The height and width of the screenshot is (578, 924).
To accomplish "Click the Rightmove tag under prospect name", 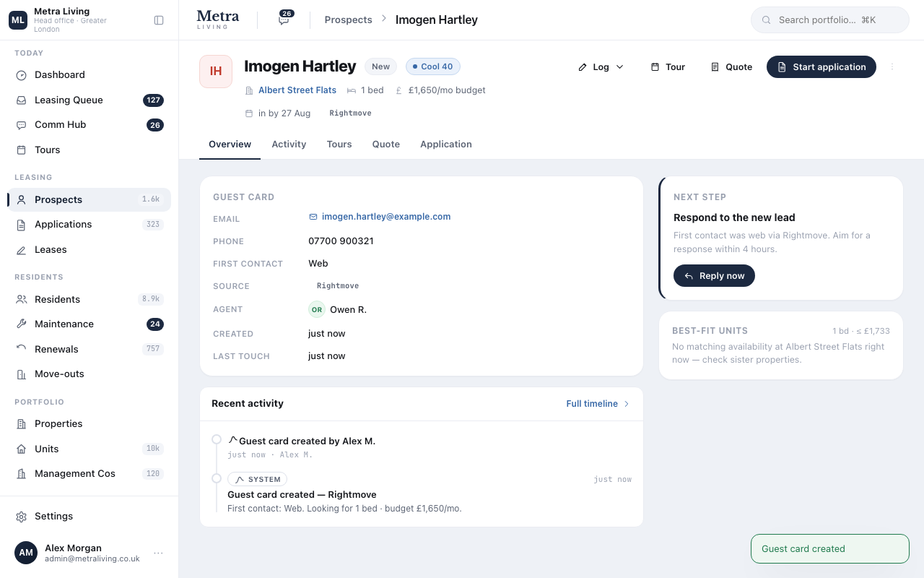I will coord(351,113).
